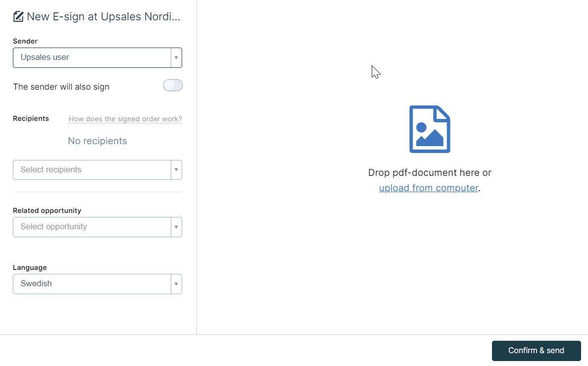Click the Related opportunity label

click(47, 210)
